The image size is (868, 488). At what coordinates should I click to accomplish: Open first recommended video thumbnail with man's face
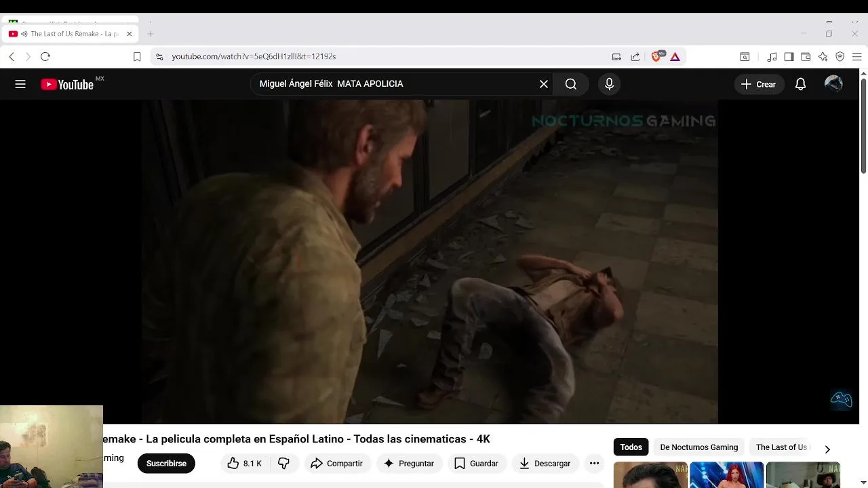click(x=650, y=475)
